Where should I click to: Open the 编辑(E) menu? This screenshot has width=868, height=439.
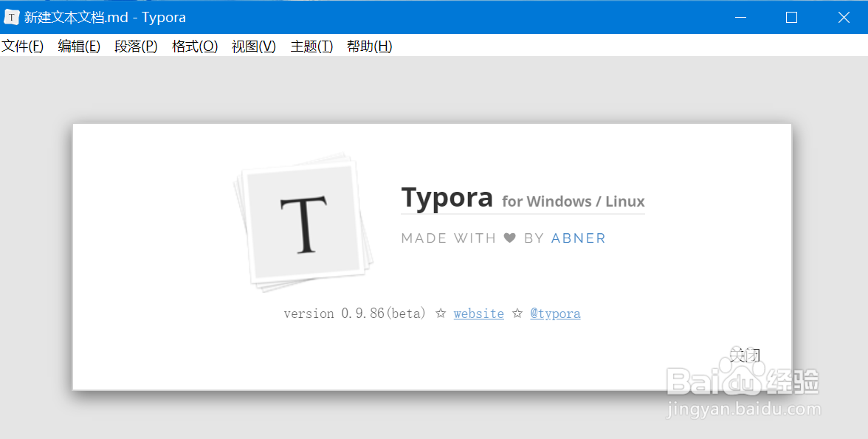tap(79, 46)
